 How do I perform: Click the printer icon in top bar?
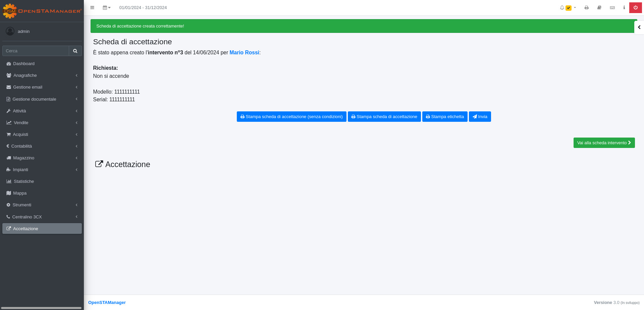pyautogui.click(x=586, y=7)
